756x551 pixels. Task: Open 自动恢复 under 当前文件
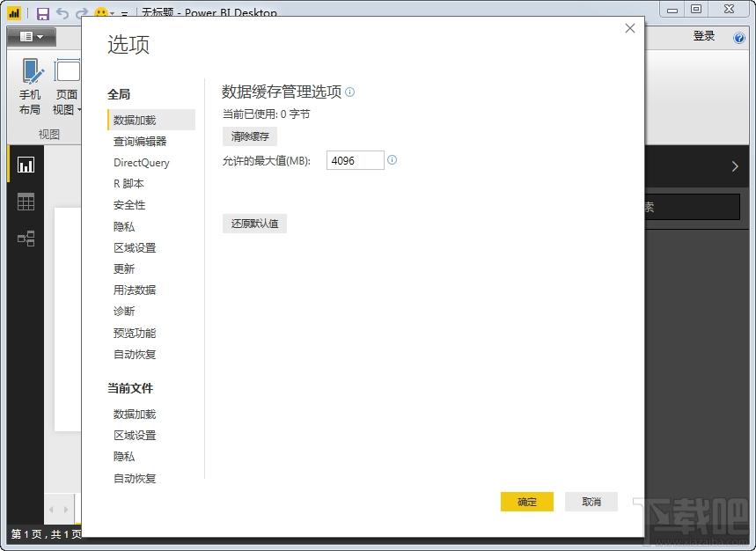[x=135, y=478]
